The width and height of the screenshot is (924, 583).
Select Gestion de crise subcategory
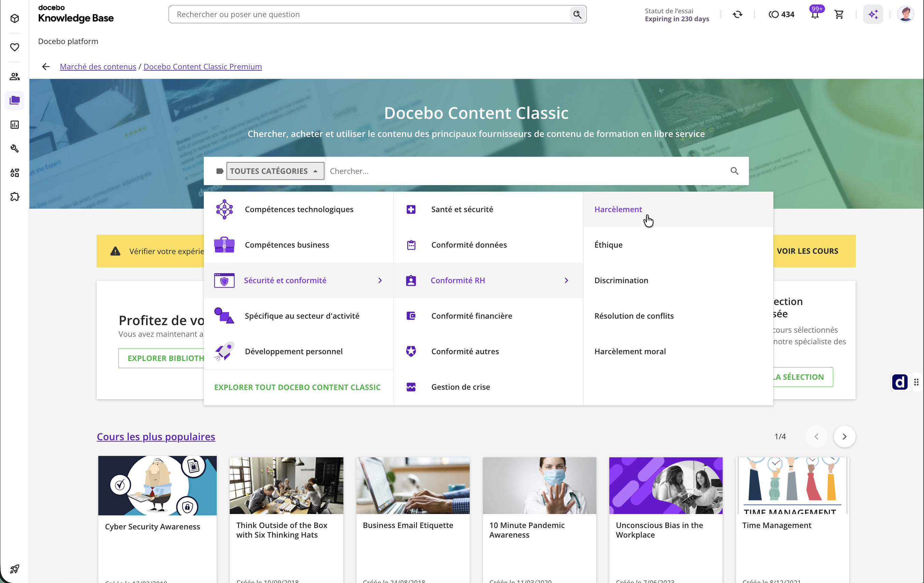tap(488, 387)
